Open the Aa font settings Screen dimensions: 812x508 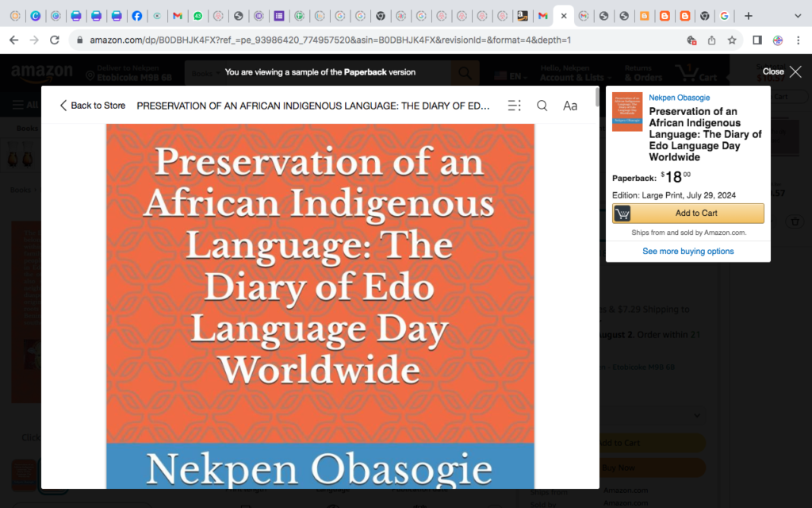[570, 106]
